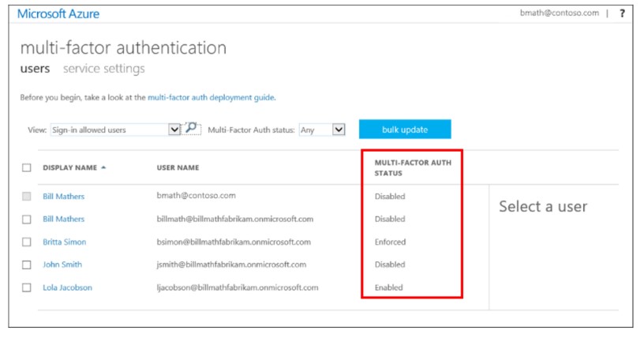Click bmath@contoso.com account at top right
Image resolution: width=644 pixels, height=338 pixels.
pyautogui.click(x=560, y=13)
